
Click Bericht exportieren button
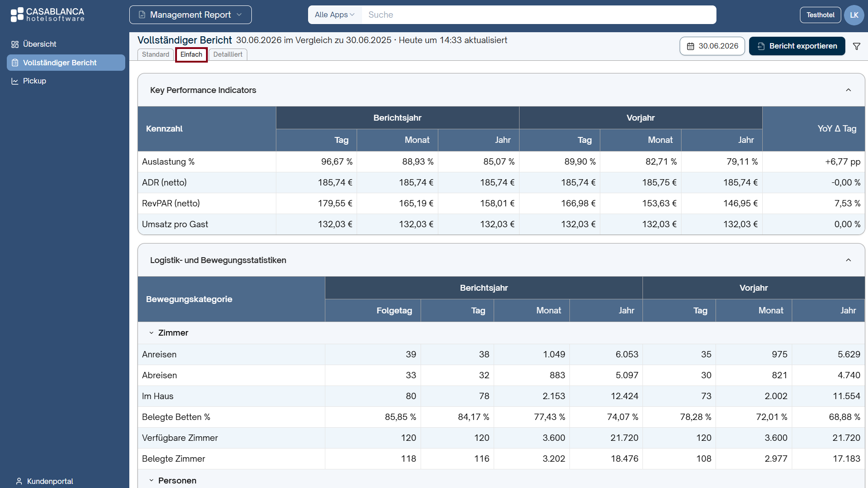click(x=797, y=46)
